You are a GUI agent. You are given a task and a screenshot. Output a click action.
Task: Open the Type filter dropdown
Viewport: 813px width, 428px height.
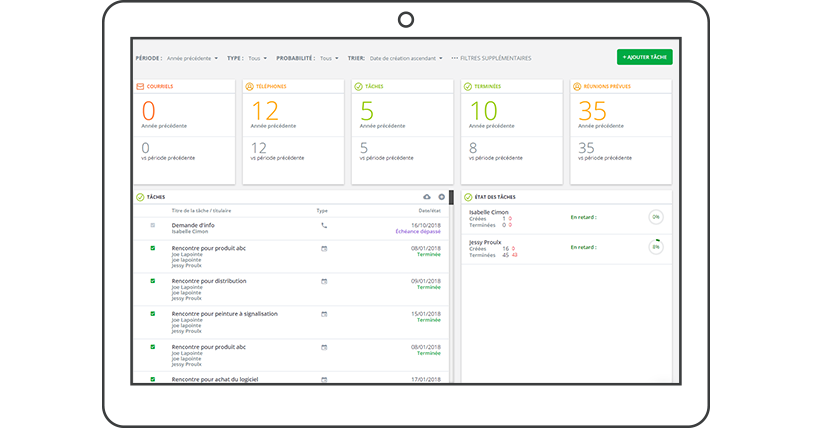pyautogui.click(x=257, y=59)
